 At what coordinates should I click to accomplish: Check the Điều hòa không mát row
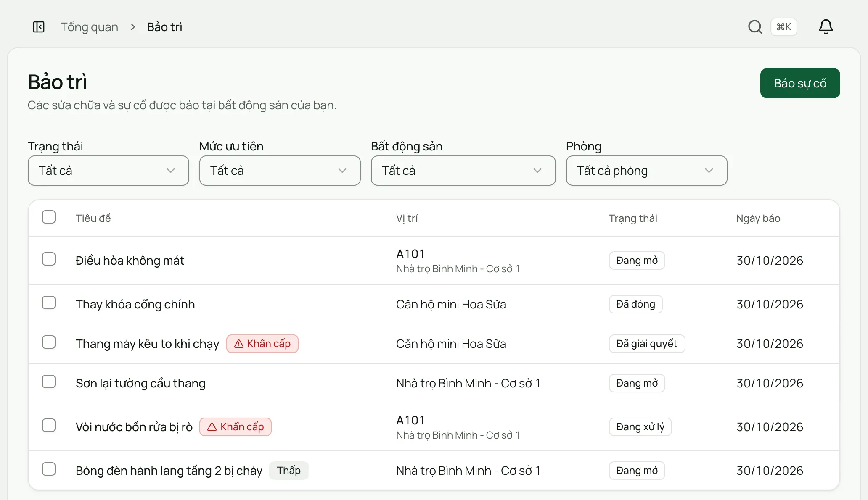(x=49, y=259)
